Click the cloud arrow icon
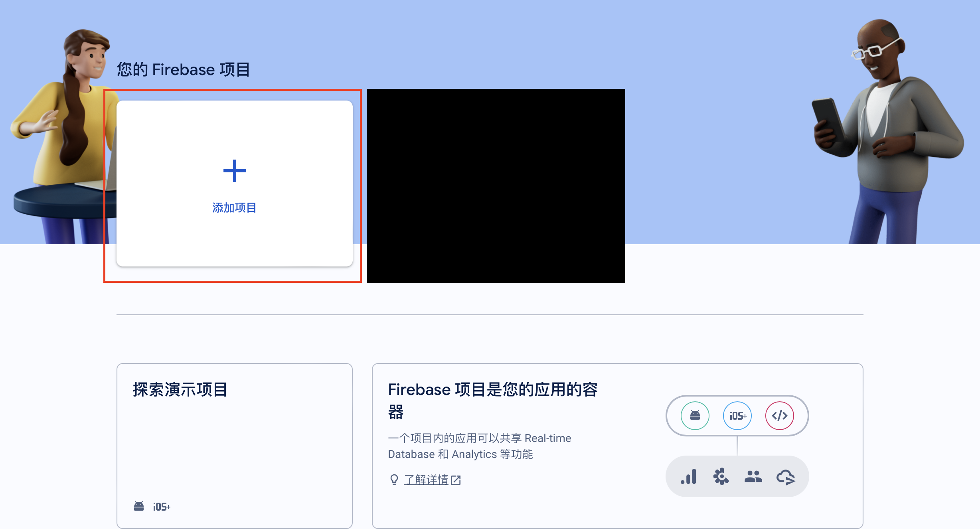Image resolution: width=980 pixels, height=529 pixels. click(x=785, y=476)
